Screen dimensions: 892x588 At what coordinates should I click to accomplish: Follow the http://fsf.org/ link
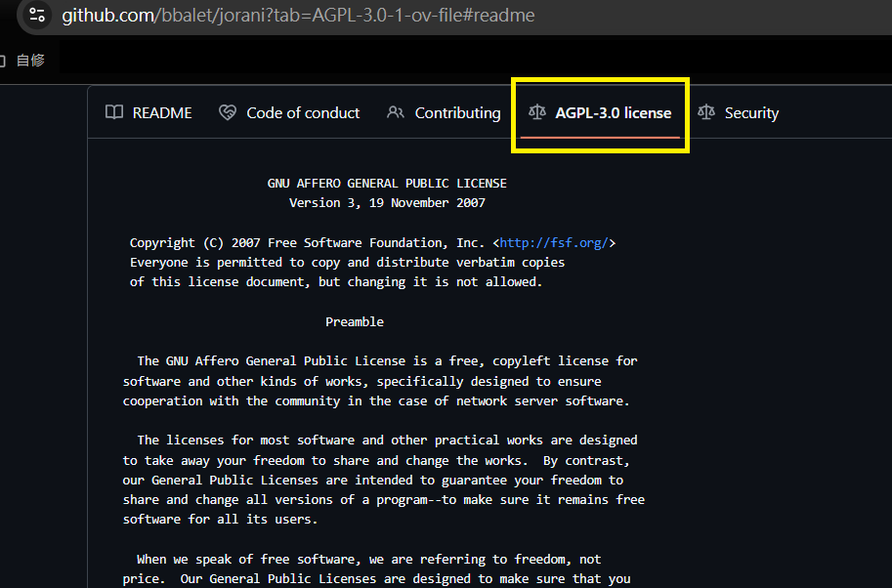pyautogui.click(x=554, y=242)
